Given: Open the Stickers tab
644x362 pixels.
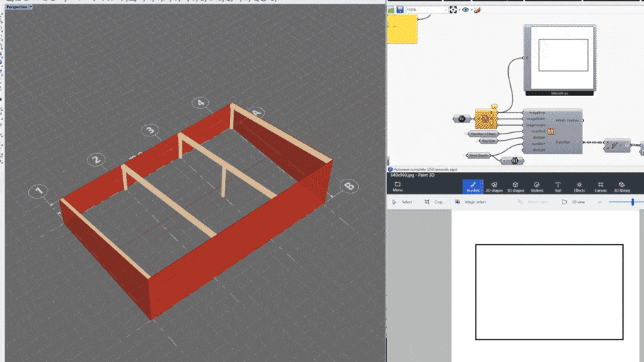Looking at the screenshot, I should point(536,187).
